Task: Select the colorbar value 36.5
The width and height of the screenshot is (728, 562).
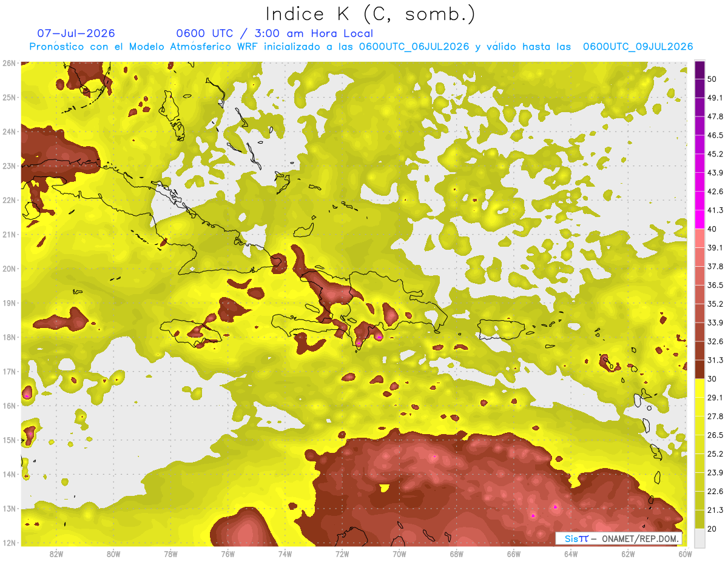Action: pos(715,285)
